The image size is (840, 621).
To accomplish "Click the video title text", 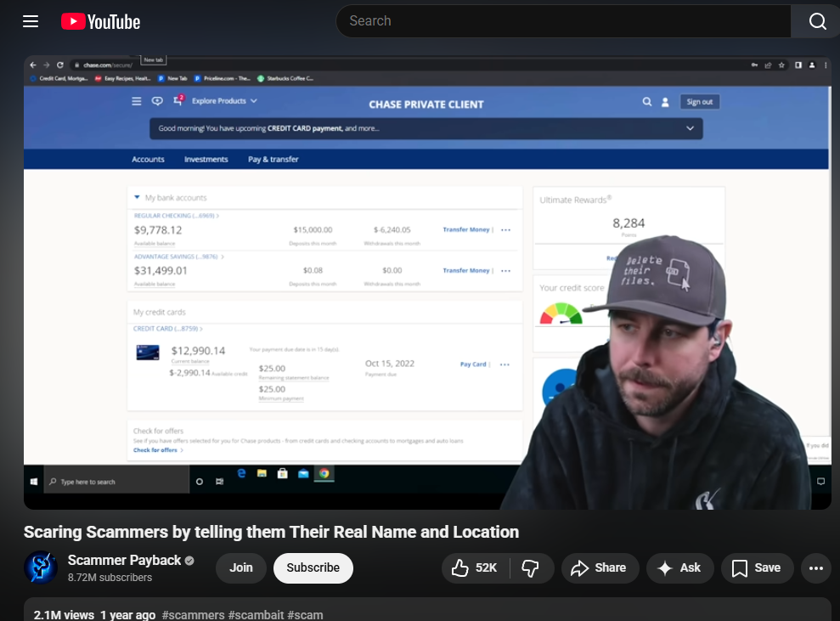I will pyautogui.click(x=271, y=532).
